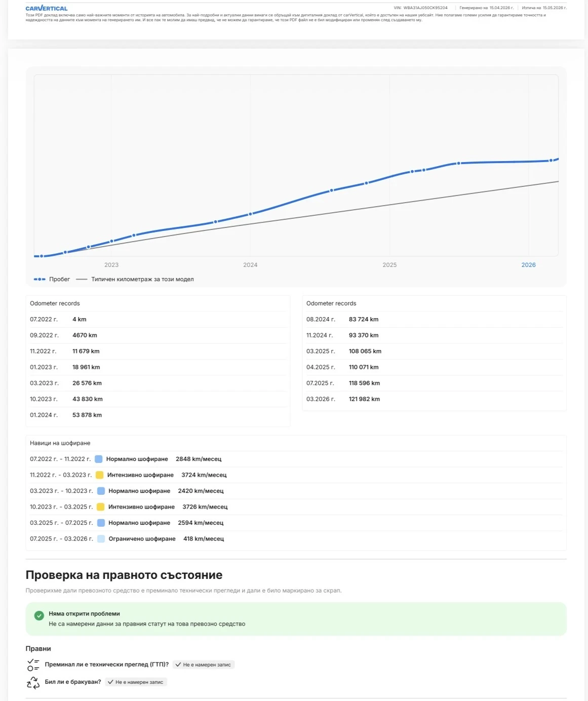588x701 pixels.
Task: Click the 'Навици на шофиране' section title
Action: pos(60,443)
